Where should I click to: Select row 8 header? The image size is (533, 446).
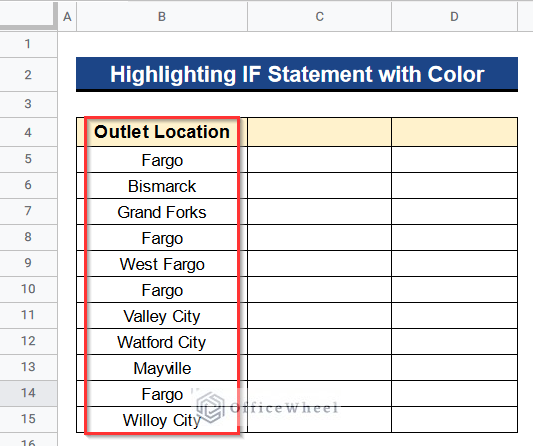click(28, 237)
